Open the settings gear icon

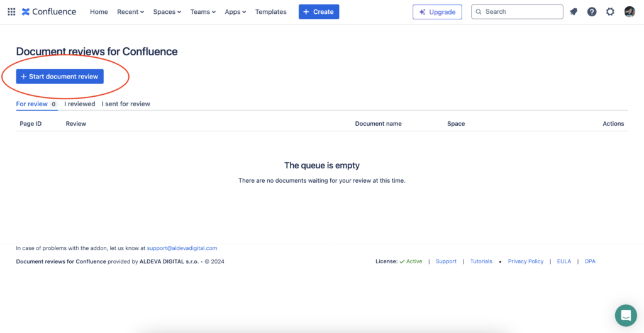610,12
